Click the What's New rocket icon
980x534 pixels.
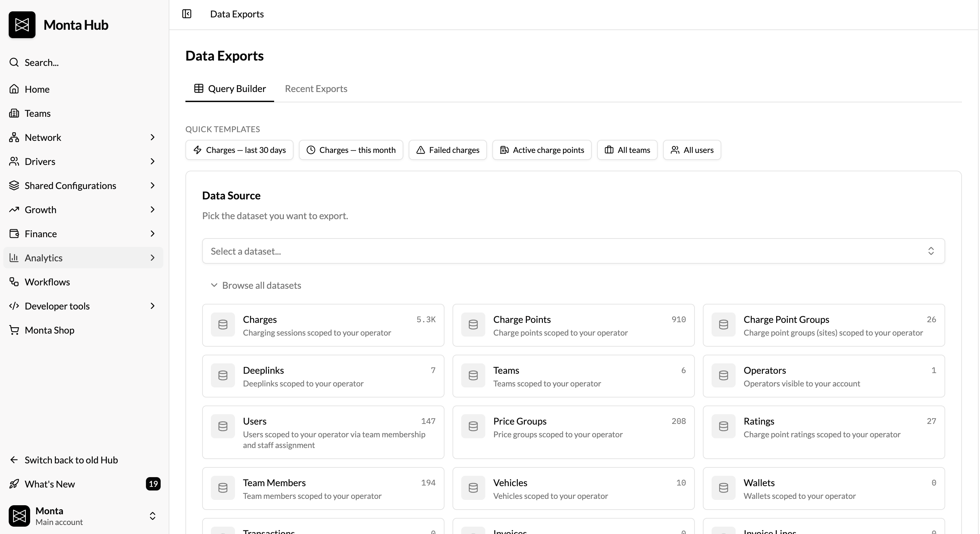(x=14, y=484)
